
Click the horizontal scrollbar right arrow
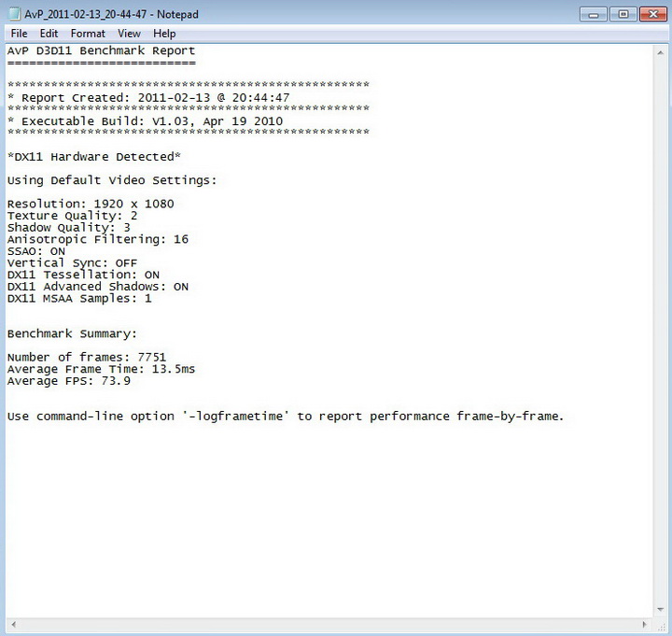645,625
